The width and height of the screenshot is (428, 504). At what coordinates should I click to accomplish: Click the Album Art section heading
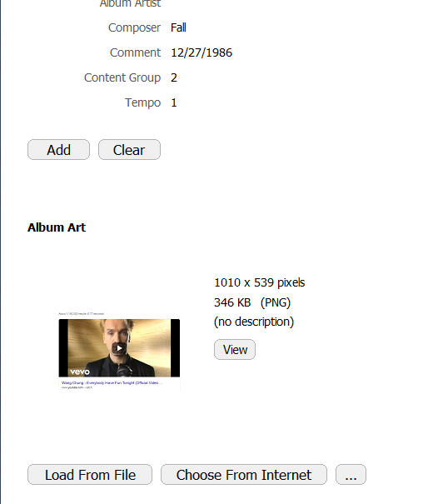tap(57, 227)
